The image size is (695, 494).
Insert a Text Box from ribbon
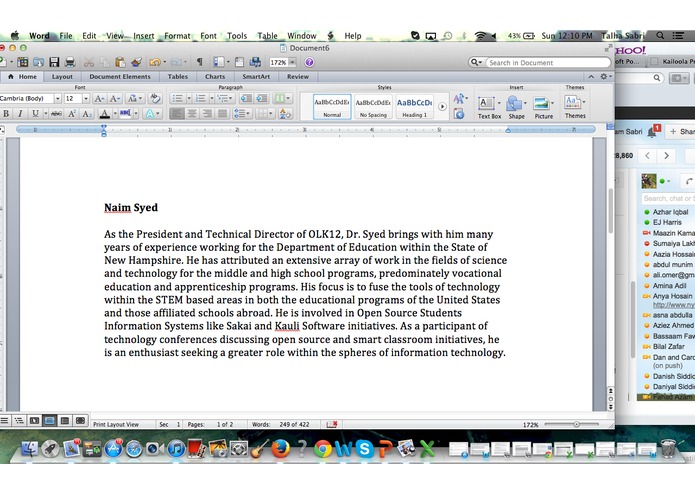489,107
